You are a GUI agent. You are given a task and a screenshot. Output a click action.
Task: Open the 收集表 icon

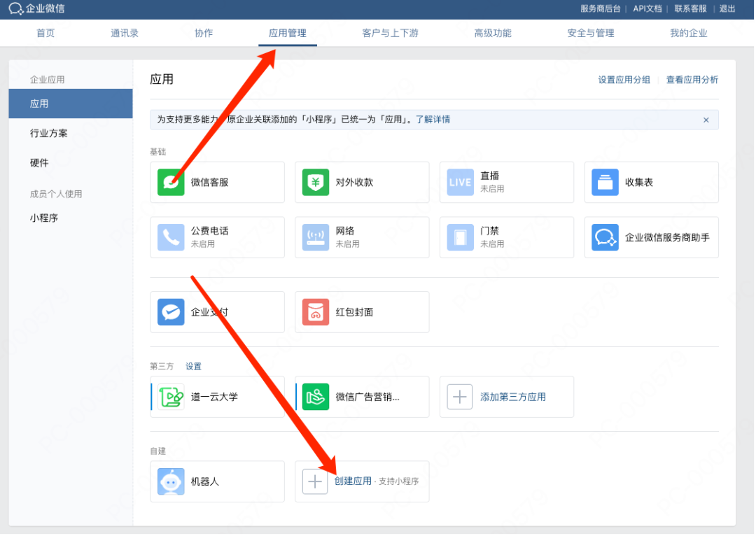click(x=605, y=182)
